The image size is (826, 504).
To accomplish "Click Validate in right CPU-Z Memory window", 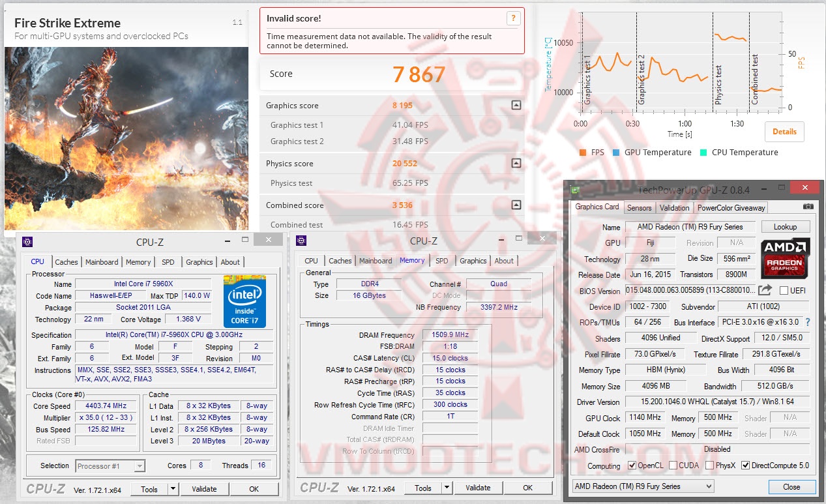I will click(478, 488).
